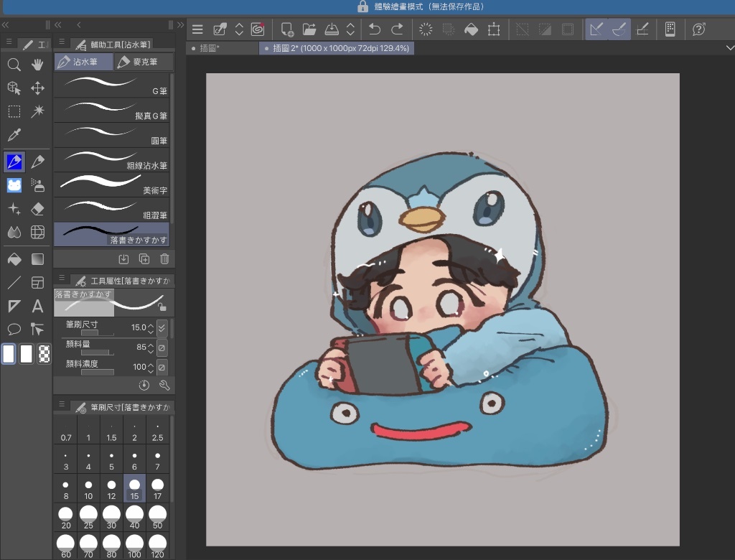Select the 麥克筆 sub tool group tab
Image resolution: width=735 pixels, height=560 pixels.
144,62
